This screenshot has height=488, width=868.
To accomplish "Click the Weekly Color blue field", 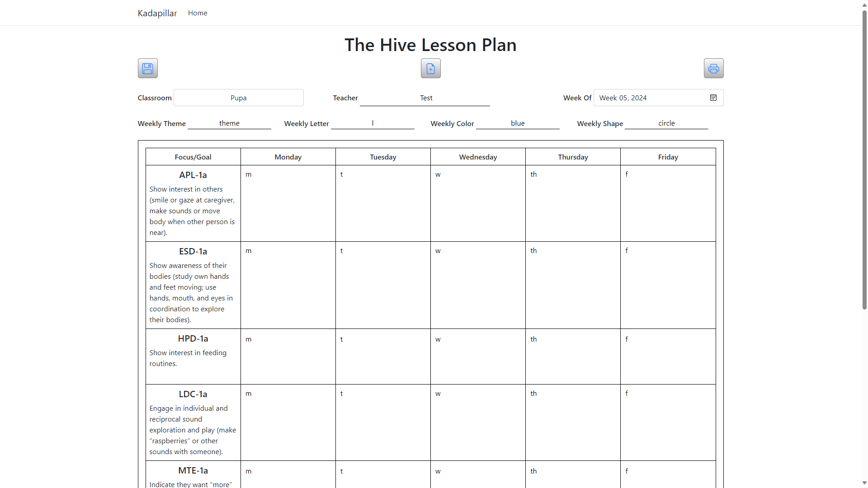I will [518, 123].
